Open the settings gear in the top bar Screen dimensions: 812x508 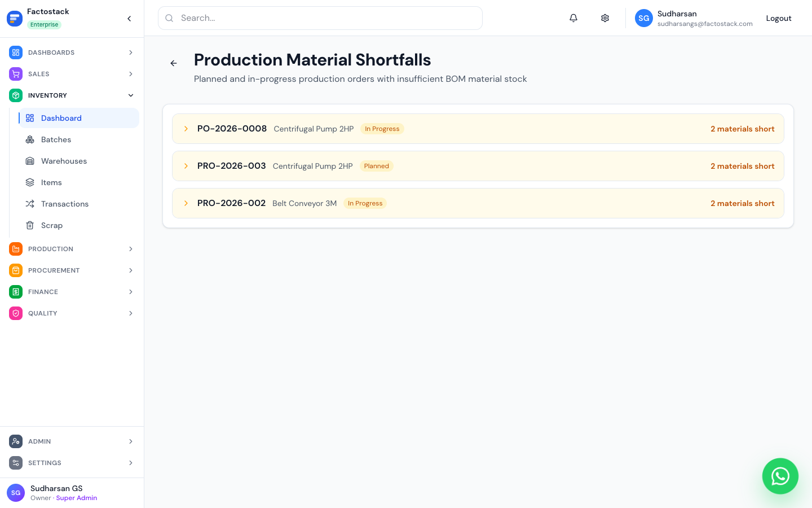(605, 18)
